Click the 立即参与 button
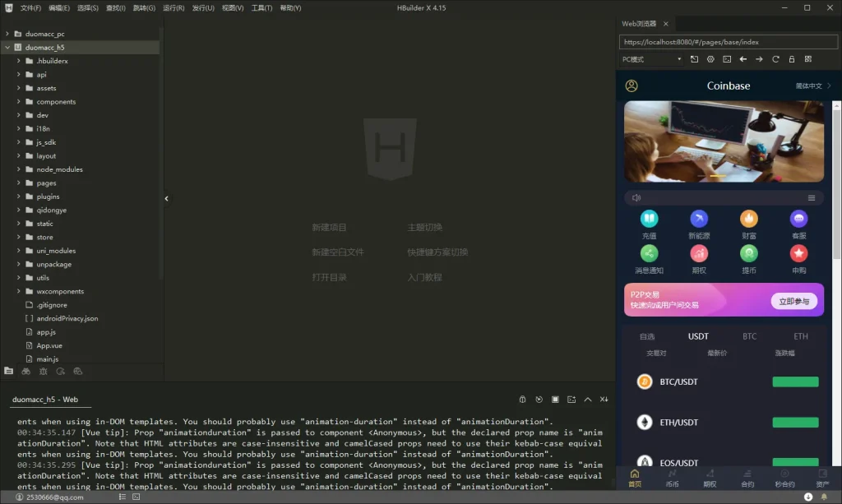 tap(793, 301)
